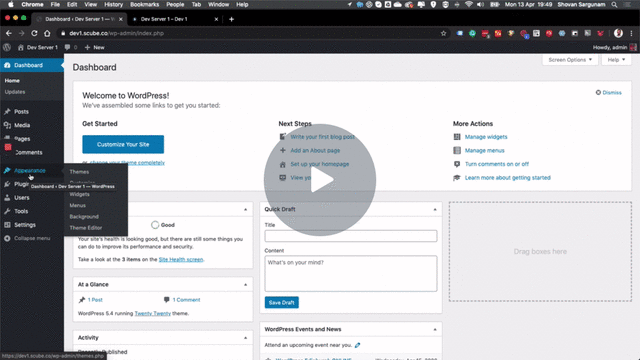Open the Help dropdown tab
The height and width of the screenshot is (360, 640).
616,60
